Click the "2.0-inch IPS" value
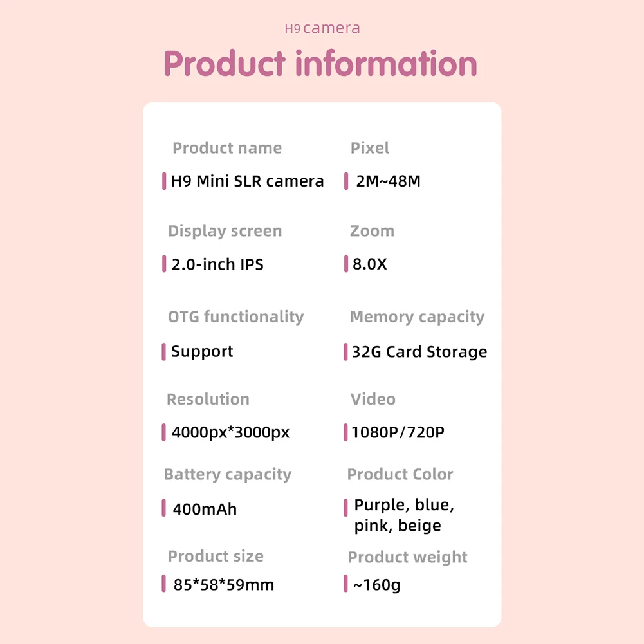644x644 pixels. 217,264
